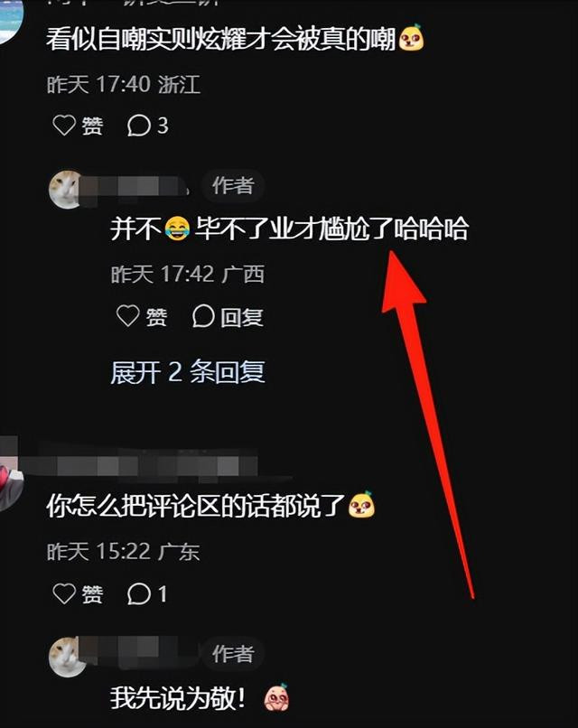Tap the cat avatar beside 我先说为敬
The image size is (578, 728).
coord(68,657)
